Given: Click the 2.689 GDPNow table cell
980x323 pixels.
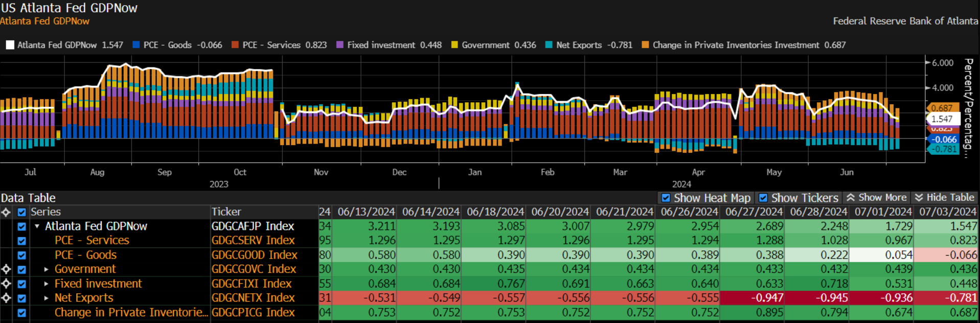Looking at the screenshot, I should click(753, 226).
